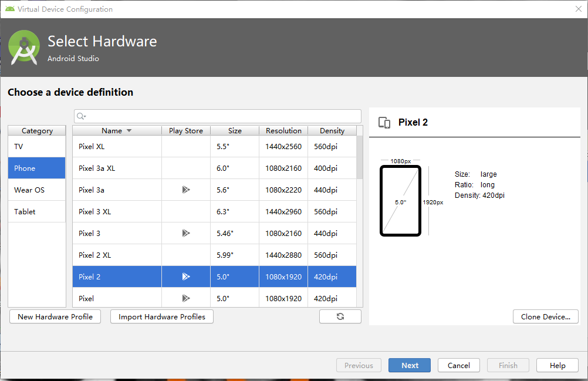Click the Play Store icon in Pixel 2 row
Viewport: 588px width, 381px height.
[x=186, y=277]
